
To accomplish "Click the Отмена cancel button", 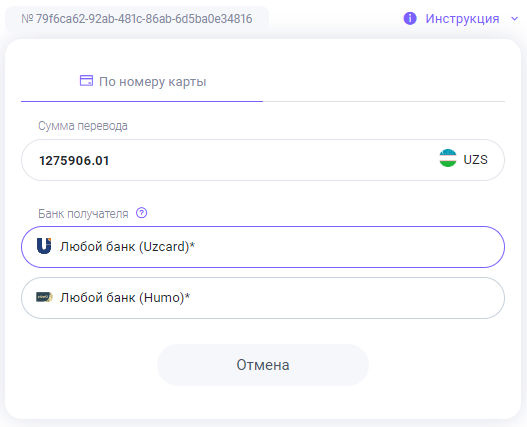I will point(263,365).
